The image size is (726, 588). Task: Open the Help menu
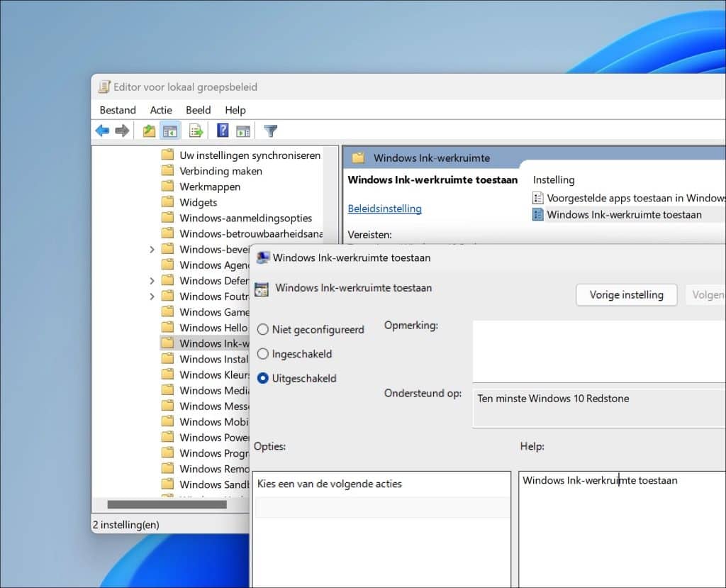coord(235,110)
